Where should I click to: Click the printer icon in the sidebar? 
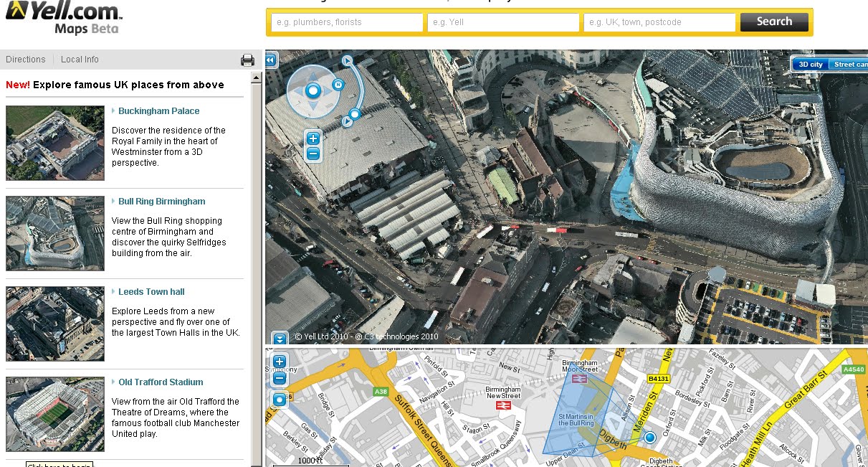(x=247, y=60)
